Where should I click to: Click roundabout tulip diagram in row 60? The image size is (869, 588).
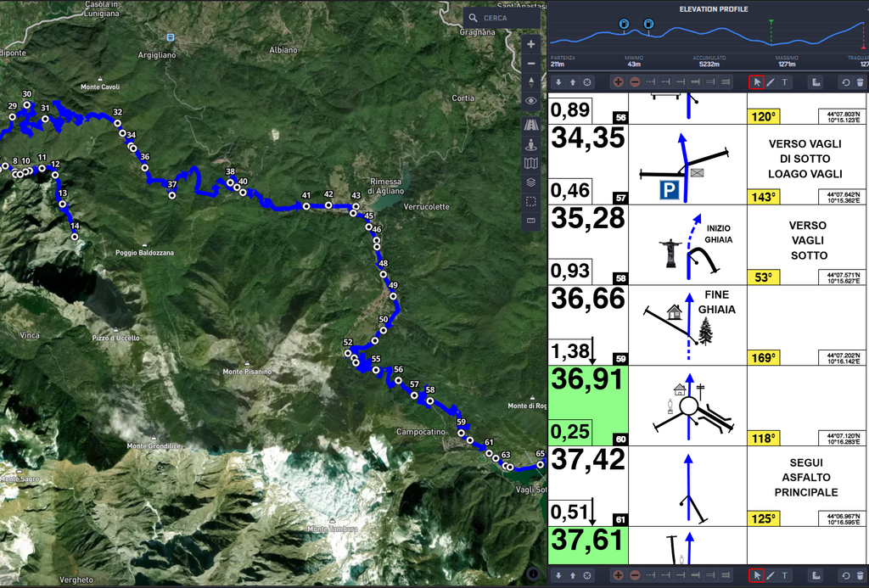tap(687, 406)
